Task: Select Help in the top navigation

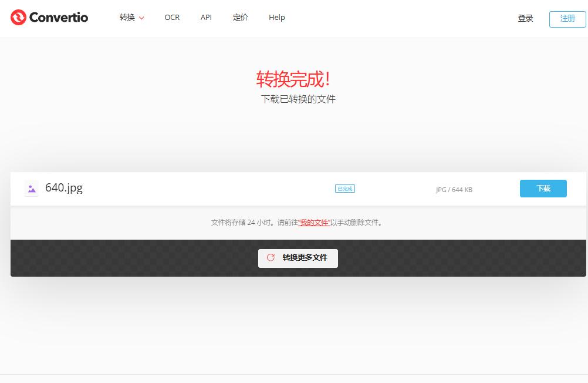Action: 276,18
